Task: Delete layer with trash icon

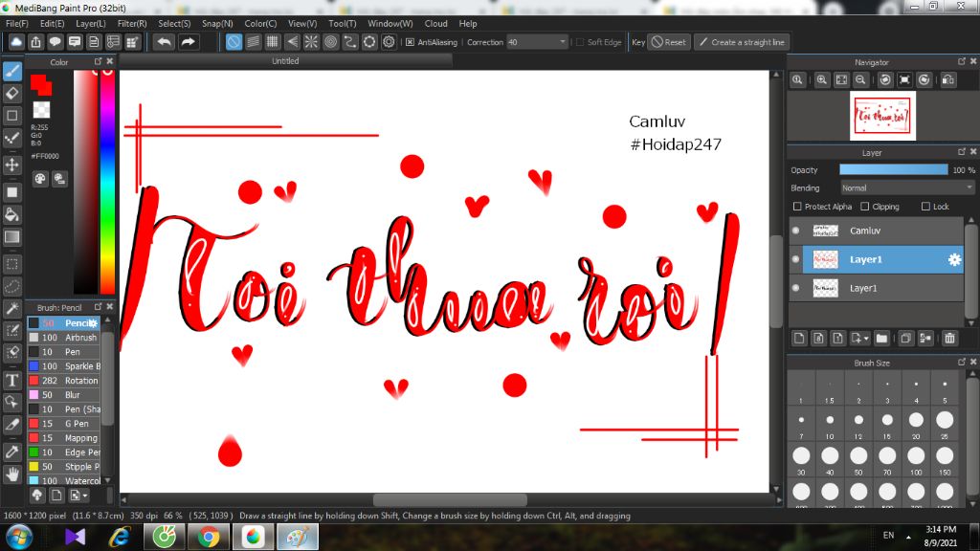Action: [x=950, y=338]
